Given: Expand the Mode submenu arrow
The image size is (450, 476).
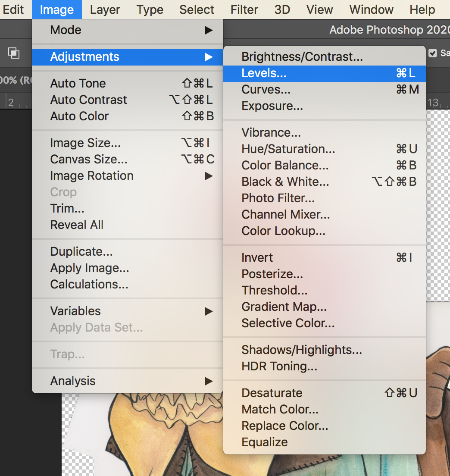Looking at the screenshot, I should (209, 30).
